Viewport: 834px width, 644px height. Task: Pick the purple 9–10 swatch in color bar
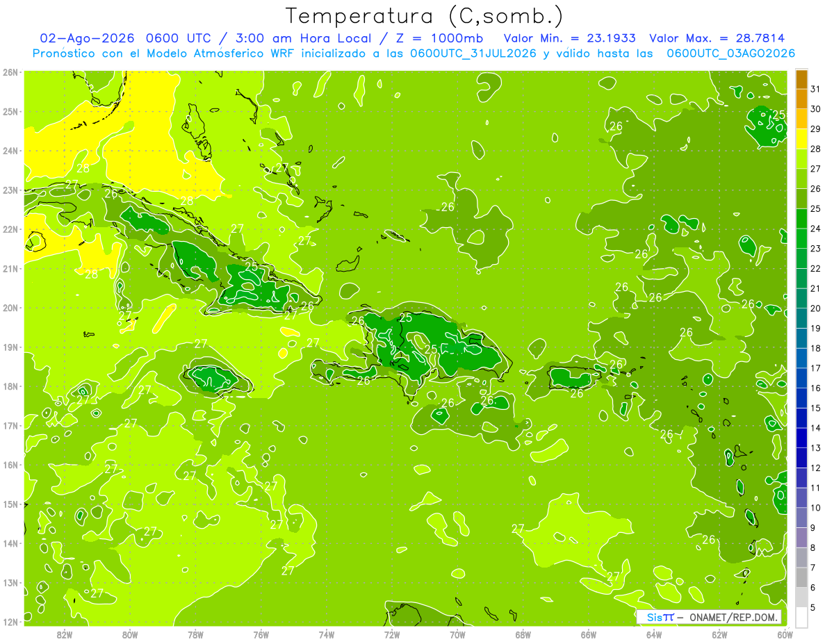[801, 518]
